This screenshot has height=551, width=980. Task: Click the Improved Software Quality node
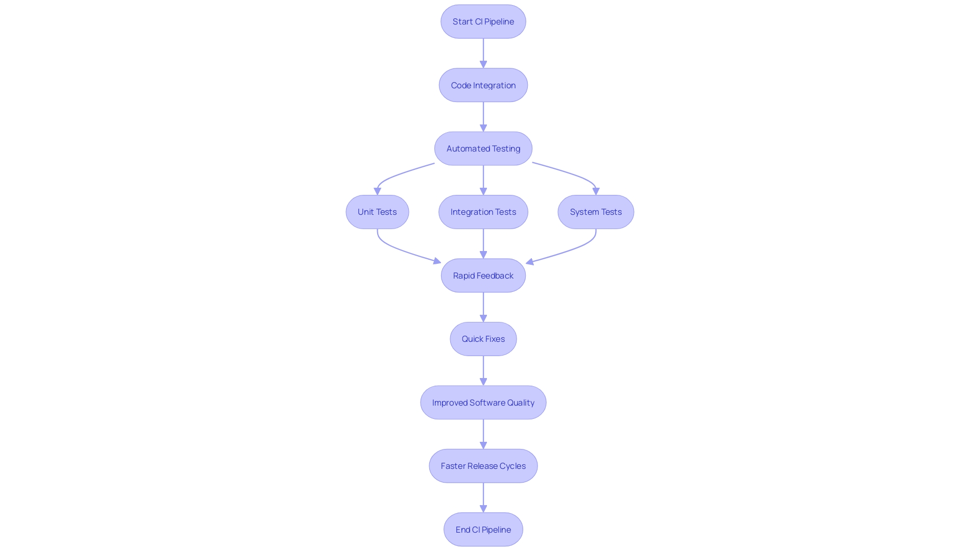click(483, 403)
